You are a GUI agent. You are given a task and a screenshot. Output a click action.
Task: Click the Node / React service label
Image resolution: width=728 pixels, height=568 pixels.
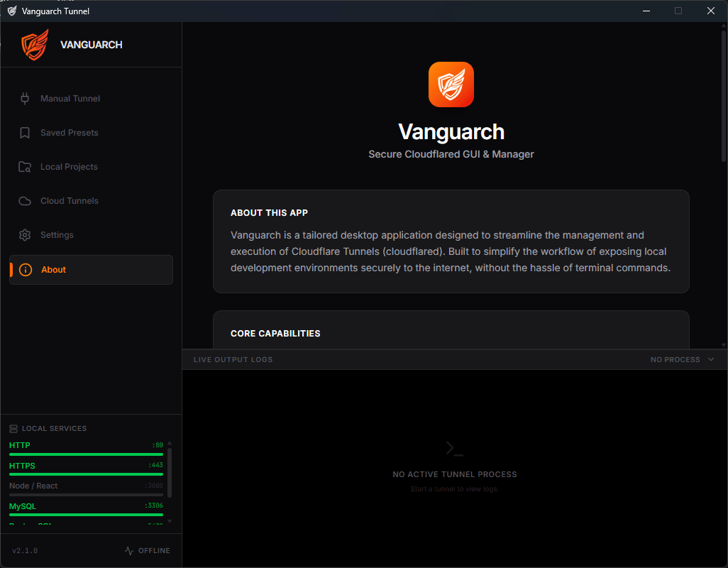(x=33, y=486)
